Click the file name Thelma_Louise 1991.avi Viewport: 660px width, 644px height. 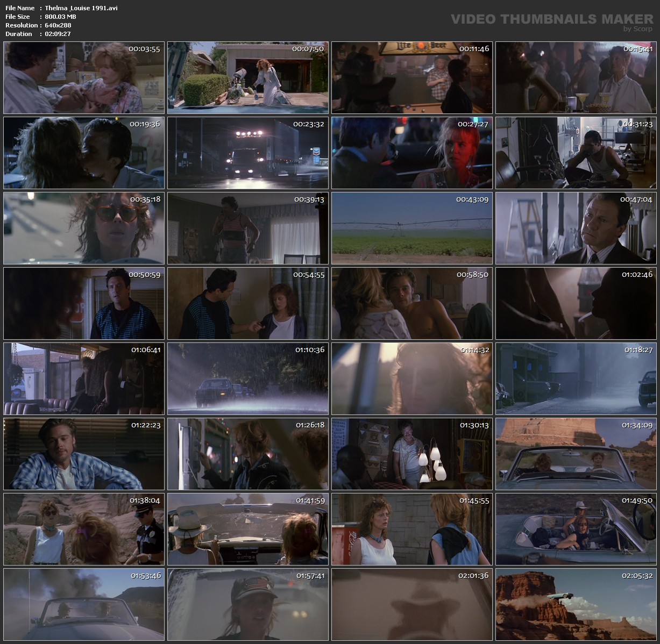coord(81,8)
